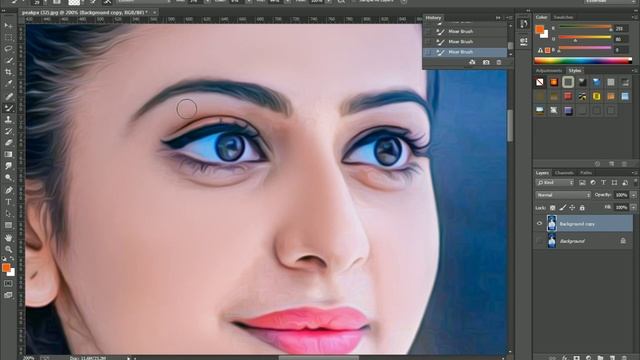Open the Layers panel flyout menu
Screen dimensions: 640x360
[635, 173]
